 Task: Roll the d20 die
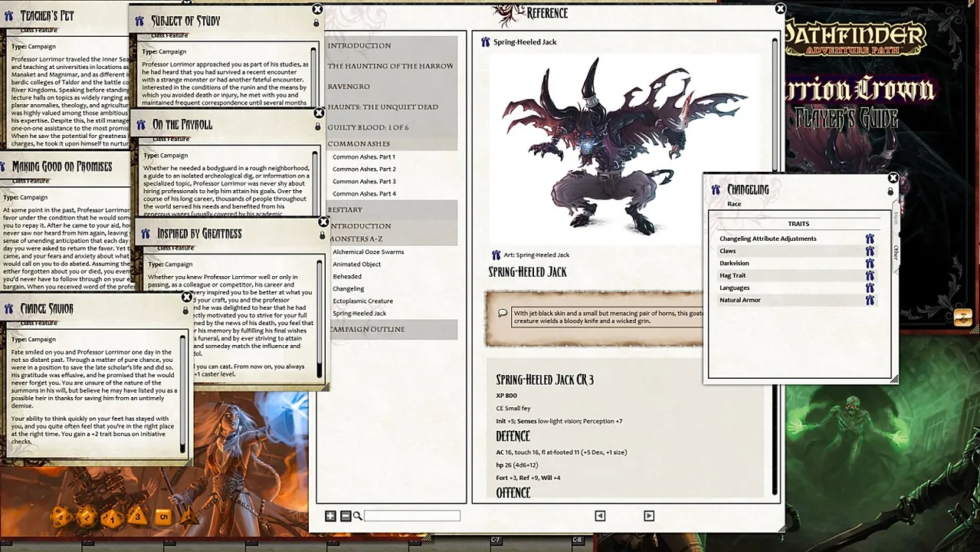61,517
